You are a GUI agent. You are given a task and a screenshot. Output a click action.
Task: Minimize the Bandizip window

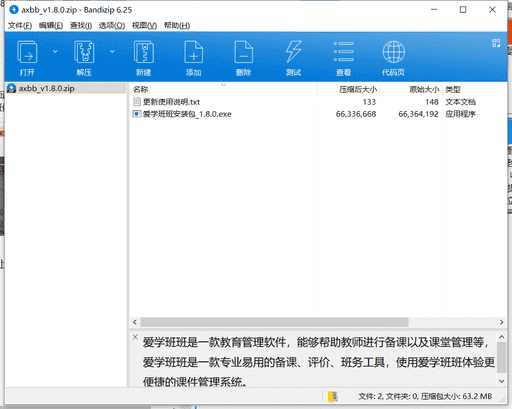pos(434,10)
